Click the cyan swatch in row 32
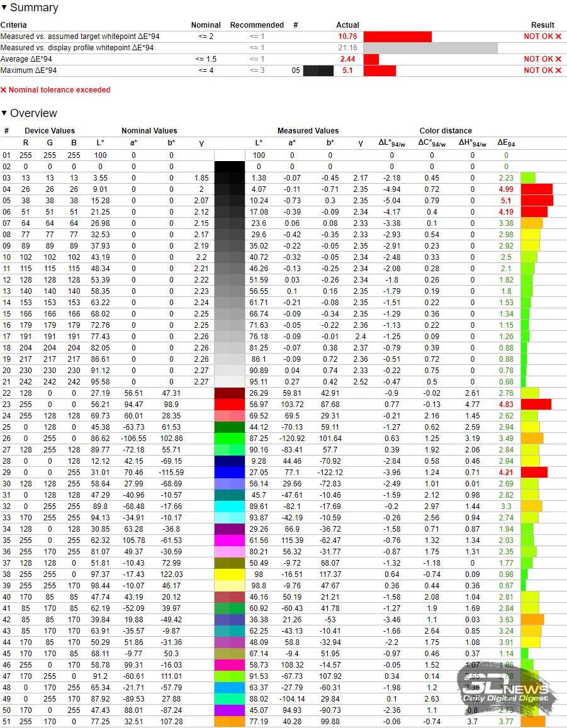This screenshot has width=567, height=728. pyautogui.click(x=229, y=506)
